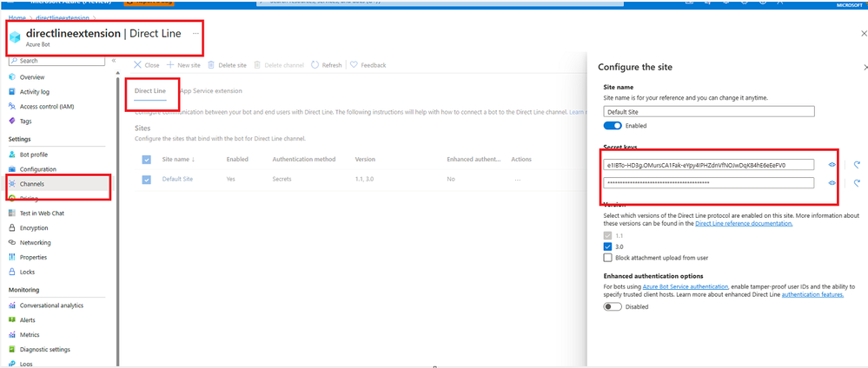The height and width of the screenshot is (368, 868).
Task: Click the masked second secret key field
Action: (x=709, y=182)
